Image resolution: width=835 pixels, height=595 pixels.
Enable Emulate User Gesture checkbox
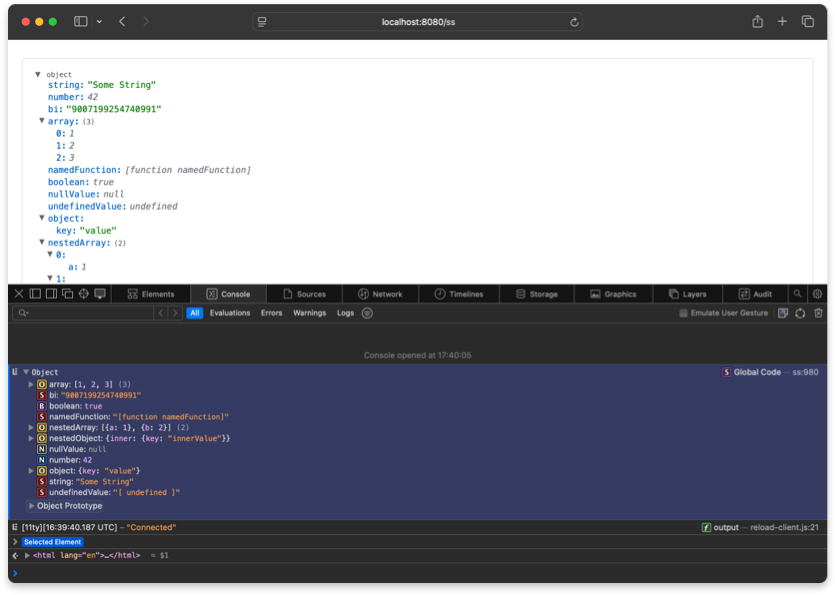click(683, 313)
